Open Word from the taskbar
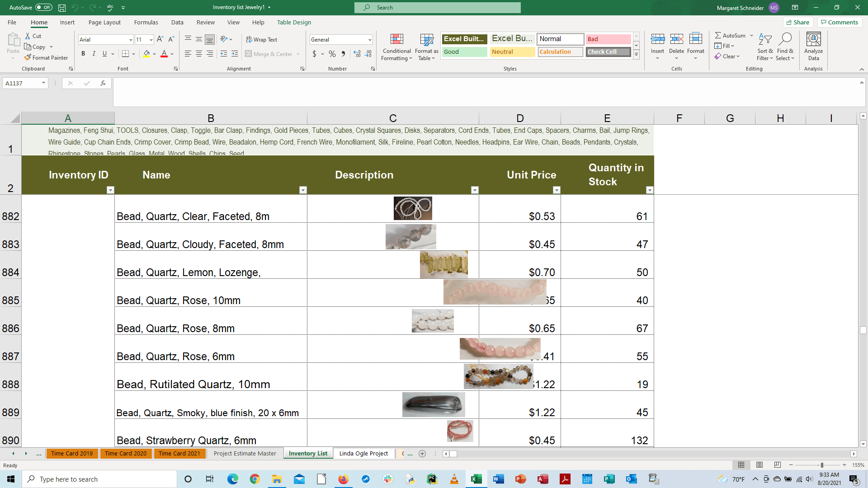The height and width of the screenshot is (488, 868). [x=499, y=479]
